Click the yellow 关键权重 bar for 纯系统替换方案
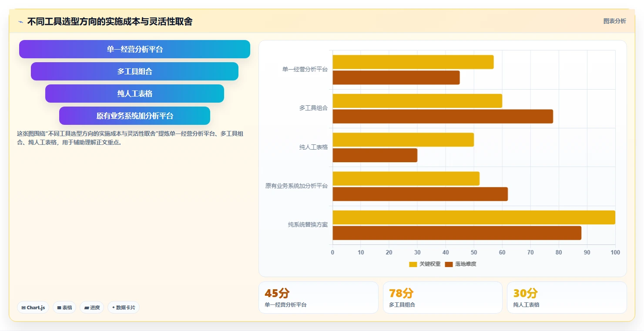 pyautogui.click(x=474, y=217)
